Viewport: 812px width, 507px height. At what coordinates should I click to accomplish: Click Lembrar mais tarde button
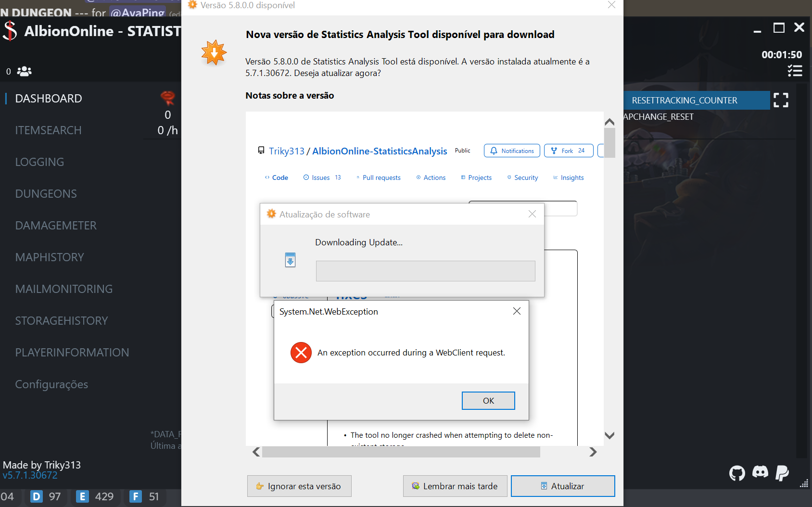coord(455,486)
